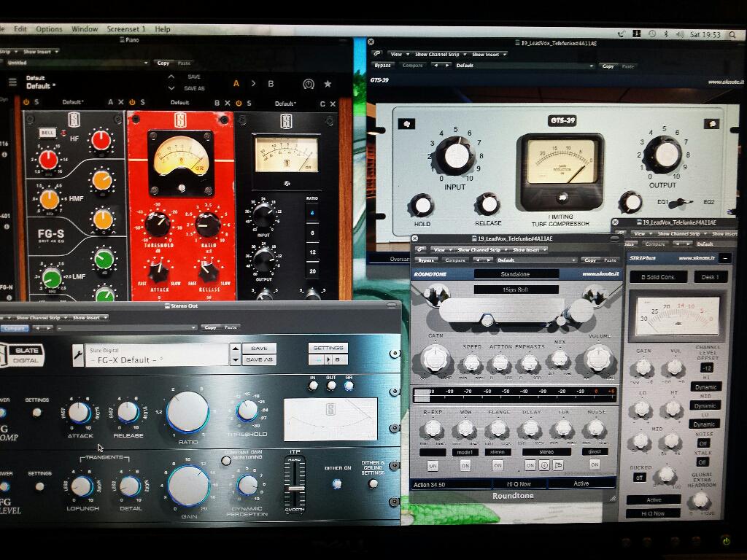Open Show Insert dropdown in Piano window
This screenshot has width=747, height=560.
pos(41,52)
